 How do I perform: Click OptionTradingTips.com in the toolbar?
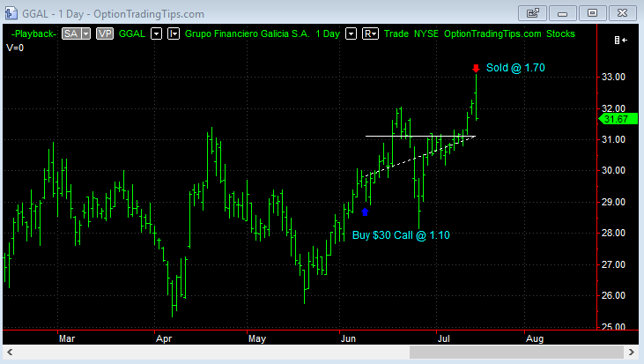click(492, 33)
